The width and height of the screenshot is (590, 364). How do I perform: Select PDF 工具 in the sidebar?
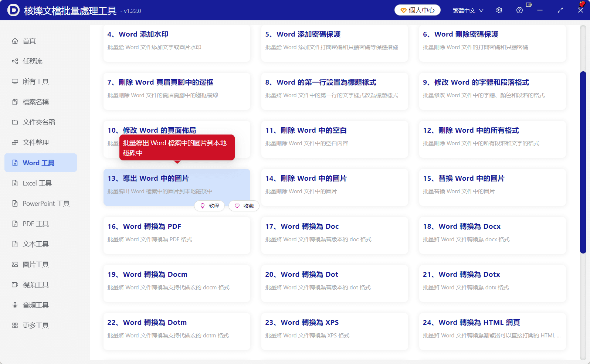(41, 224)
